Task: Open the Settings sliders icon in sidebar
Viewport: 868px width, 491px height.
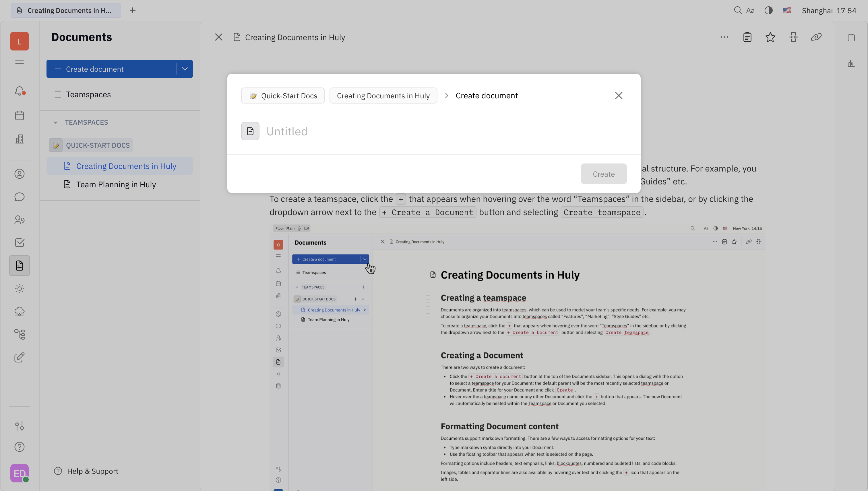Action: tap(19, 426)
